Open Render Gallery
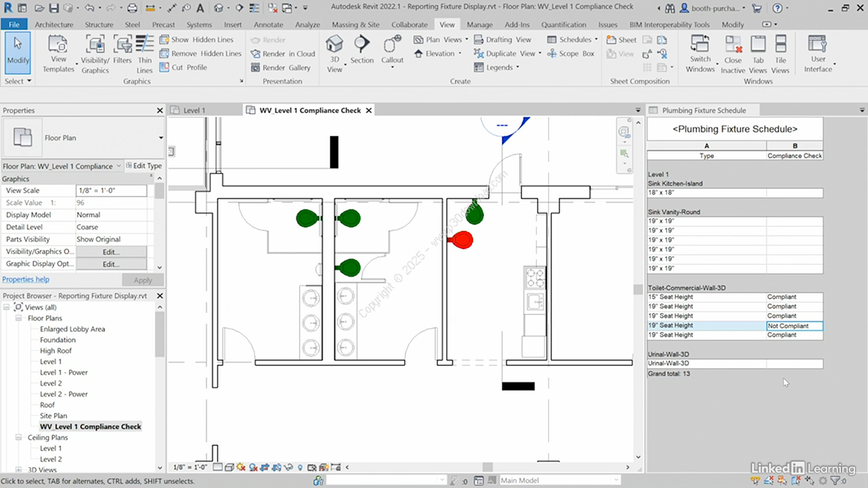 280,68
